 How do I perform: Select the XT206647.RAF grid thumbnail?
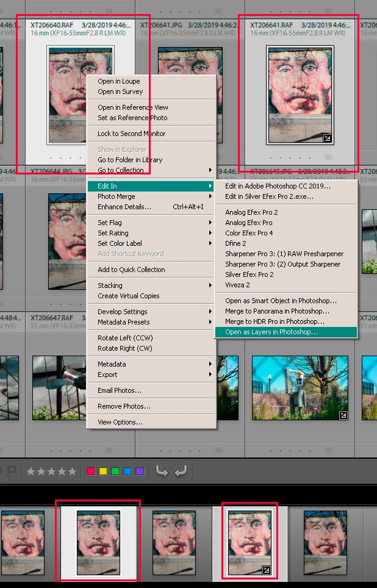(x=59, y=388)
